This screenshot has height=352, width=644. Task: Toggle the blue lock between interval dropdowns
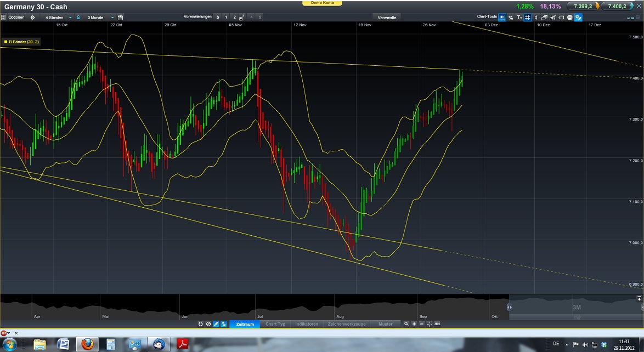pos(78,18)
